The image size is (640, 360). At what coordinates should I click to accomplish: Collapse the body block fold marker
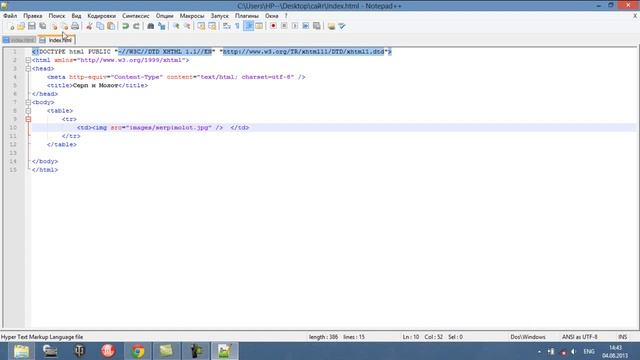tap(28, 102)
